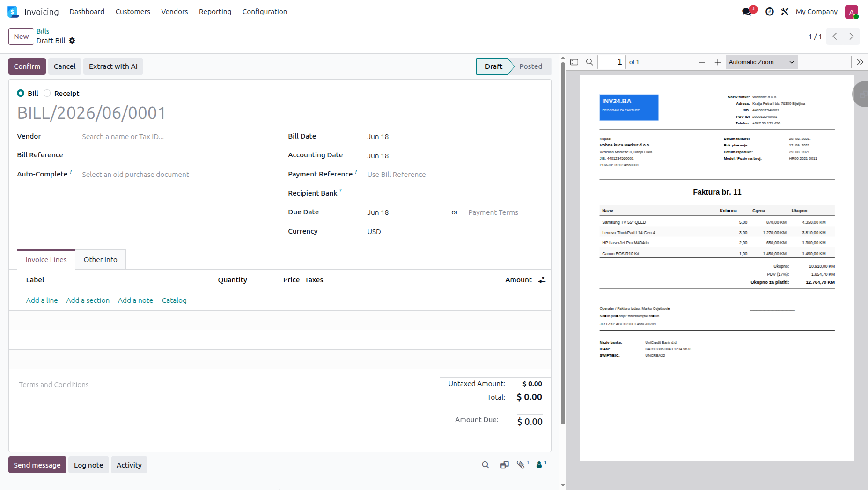Click the Send message button
The width and height of the screenshot is (868, 490).
(x=37, y=465)
